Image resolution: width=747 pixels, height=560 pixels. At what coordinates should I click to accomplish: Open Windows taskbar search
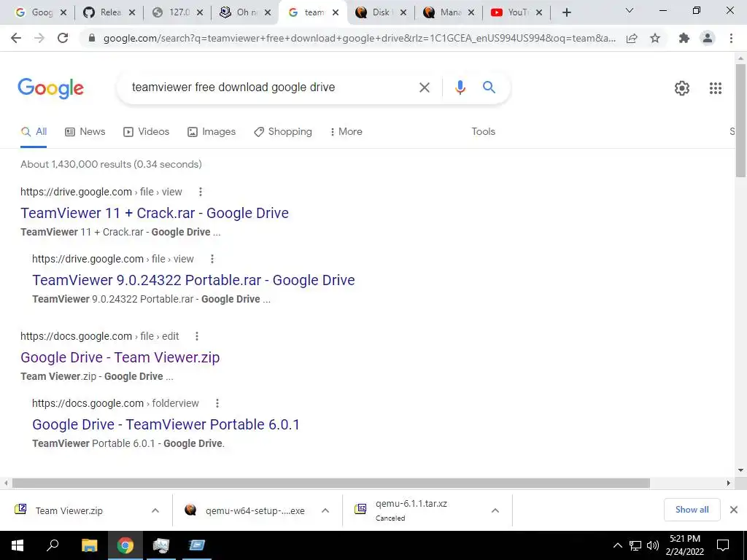pos(53,545)
